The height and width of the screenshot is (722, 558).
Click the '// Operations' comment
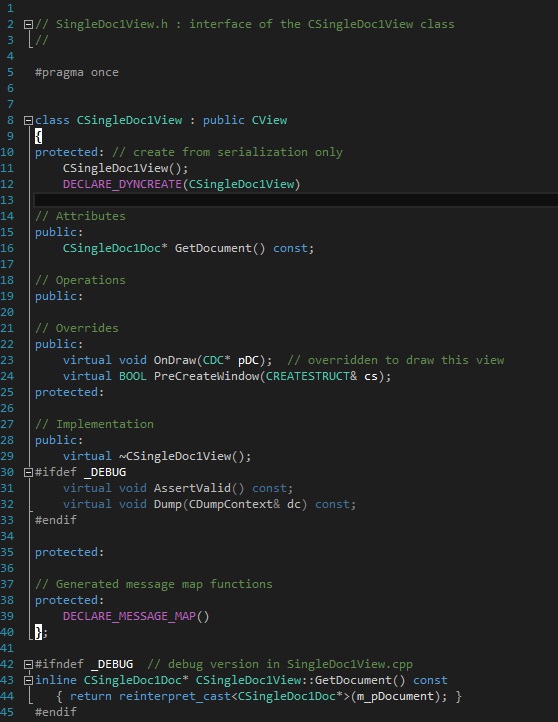coord(80,280)
